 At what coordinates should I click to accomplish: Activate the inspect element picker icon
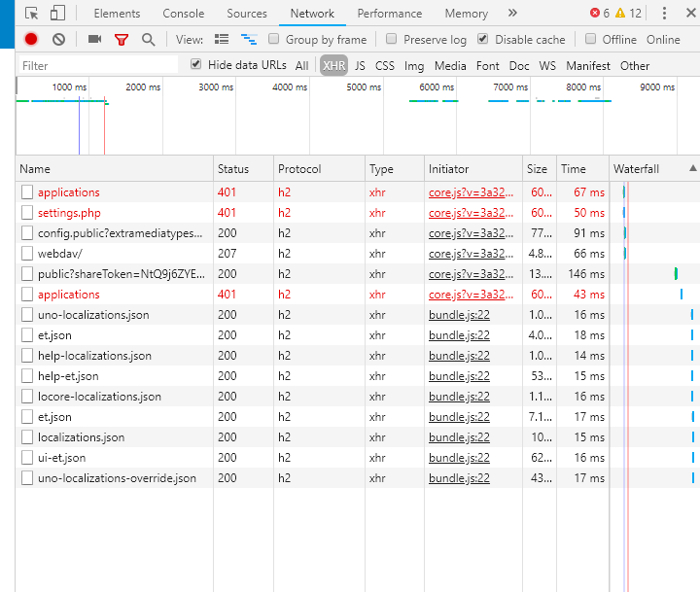point(32,13)
